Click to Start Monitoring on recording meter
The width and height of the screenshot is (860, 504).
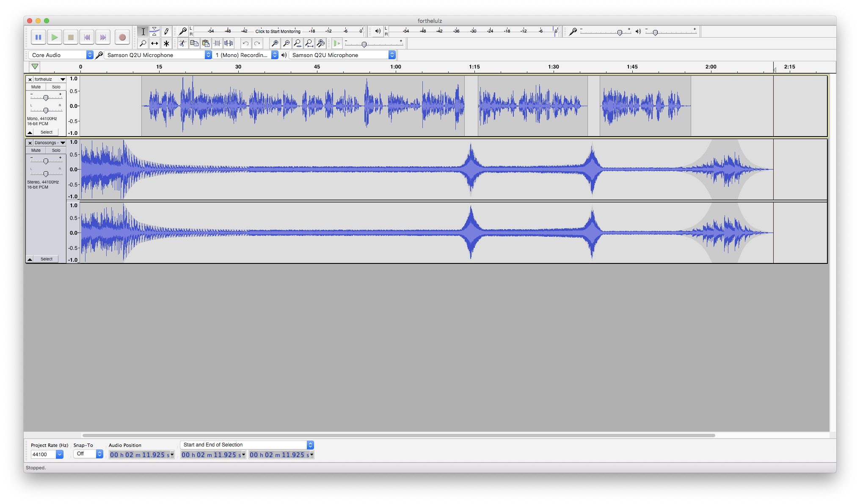click(278, 31)
